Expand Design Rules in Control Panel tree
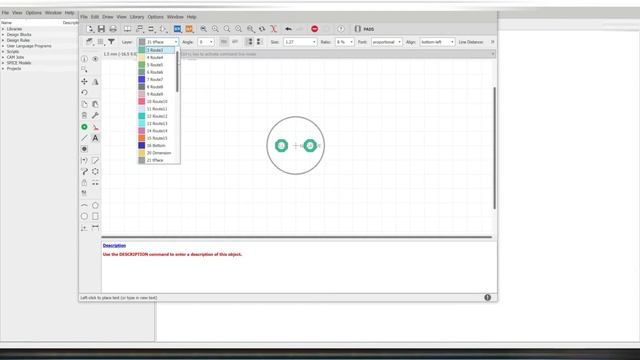 3,40
